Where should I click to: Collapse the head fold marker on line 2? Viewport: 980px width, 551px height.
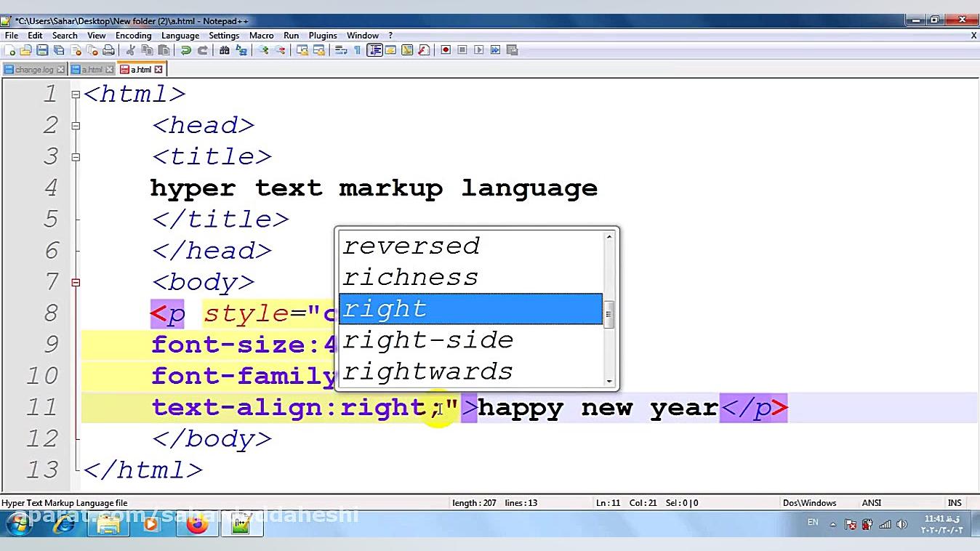tap(76, 125)
